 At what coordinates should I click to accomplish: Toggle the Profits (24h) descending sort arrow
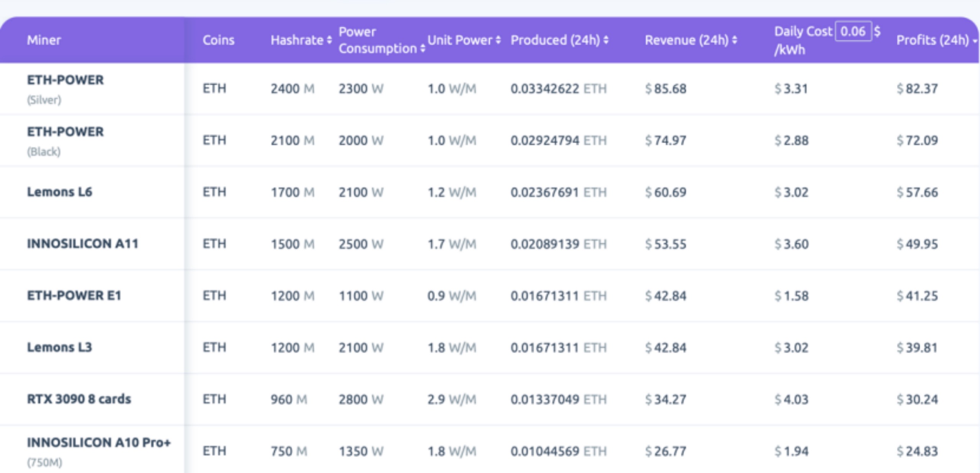point(975,41)
